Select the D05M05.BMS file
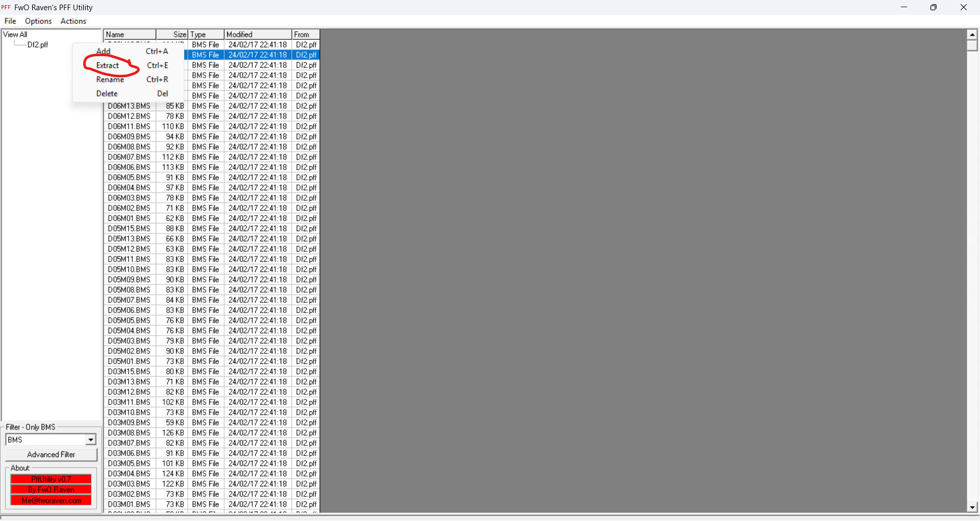Viewport: 980px width, 521px height. [129, 320]
